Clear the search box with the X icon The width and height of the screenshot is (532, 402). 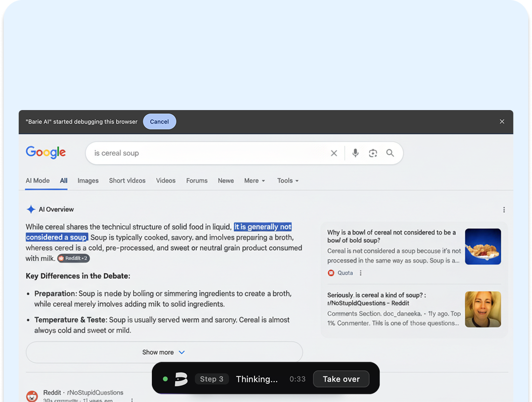334,153
